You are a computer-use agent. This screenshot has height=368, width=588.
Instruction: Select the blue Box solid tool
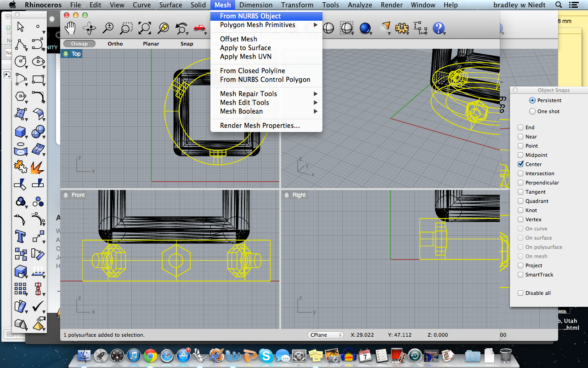[20, 132]
